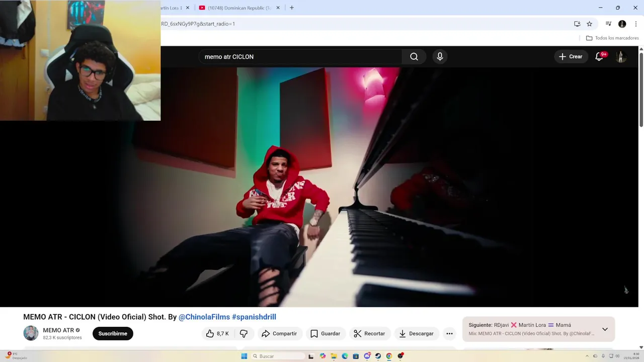Open Google Chrome taskbar icon
The width and height of the screenshot is (644, 362).
tap(389, 356)
